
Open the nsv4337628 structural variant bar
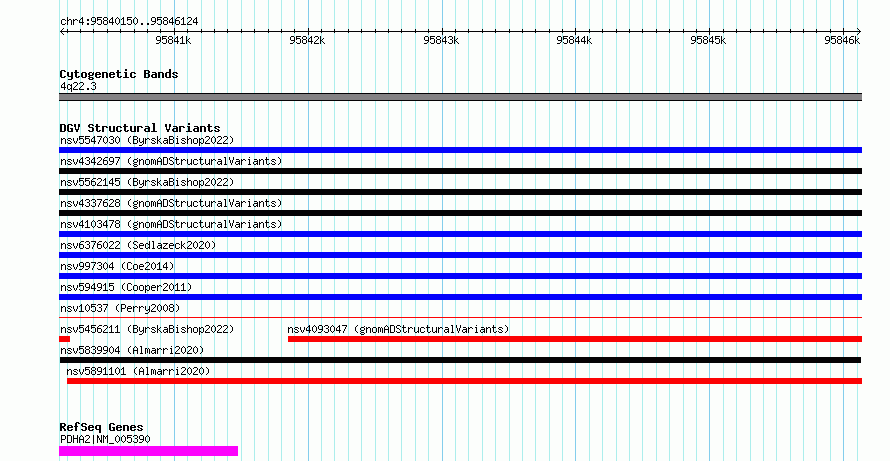pos(460,213)
